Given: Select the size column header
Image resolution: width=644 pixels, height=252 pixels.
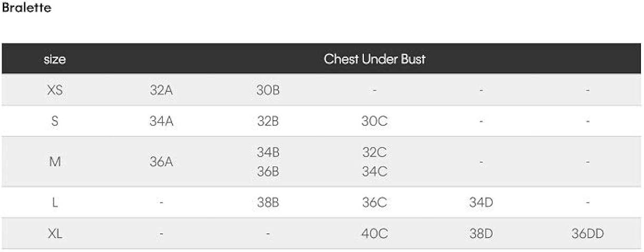Looking at the screenshot, I should [55, 59].
